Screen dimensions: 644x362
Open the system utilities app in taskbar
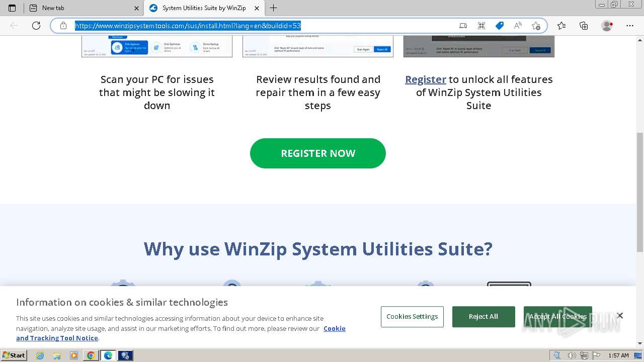125,355
